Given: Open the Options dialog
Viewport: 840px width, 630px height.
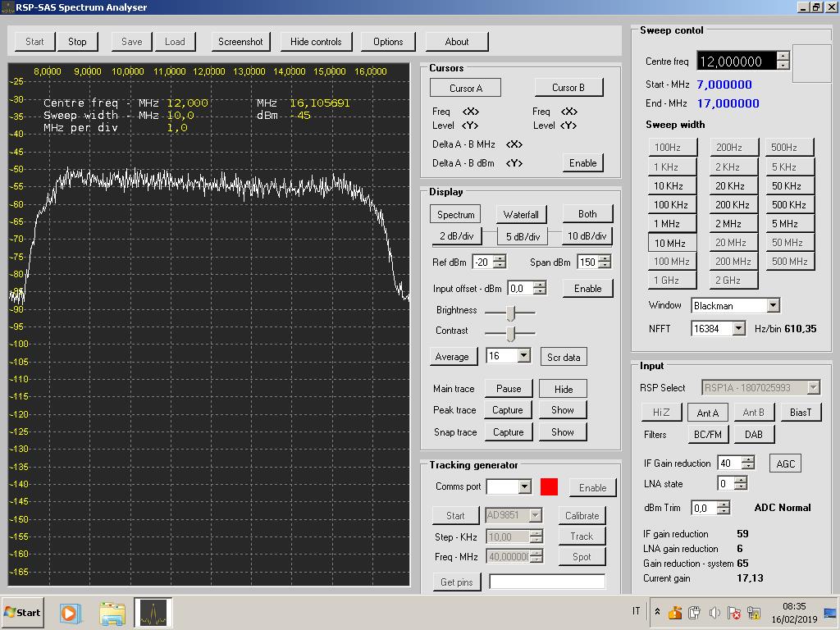Looking at the screenshot, I should pyautogui.click(x=388, y=41).
